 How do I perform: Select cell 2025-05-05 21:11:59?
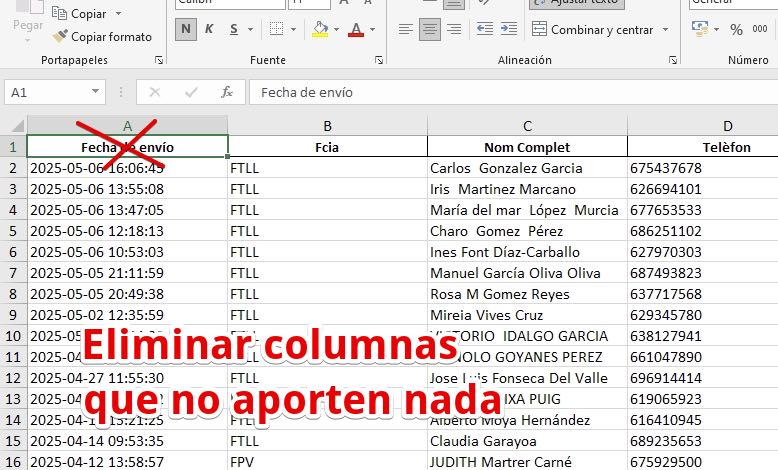(127, 273)
